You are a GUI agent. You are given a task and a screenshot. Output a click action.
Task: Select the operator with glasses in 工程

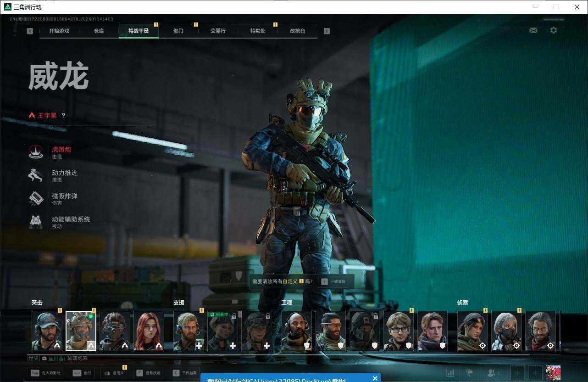(x=399, y=331)
